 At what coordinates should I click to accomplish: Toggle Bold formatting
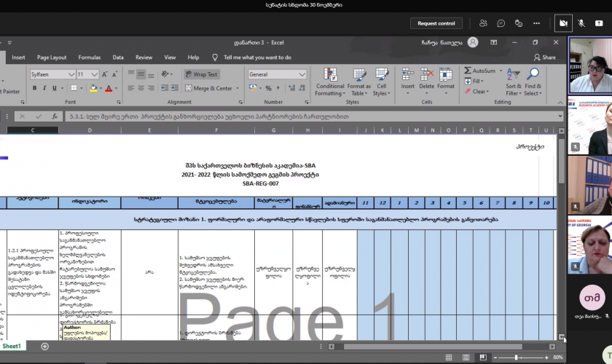34,88
